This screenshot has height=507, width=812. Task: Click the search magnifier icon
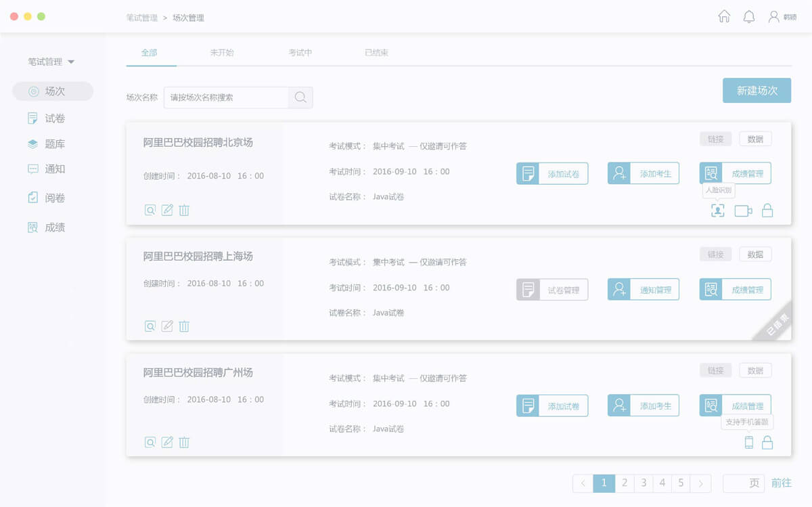pos(300,97)
